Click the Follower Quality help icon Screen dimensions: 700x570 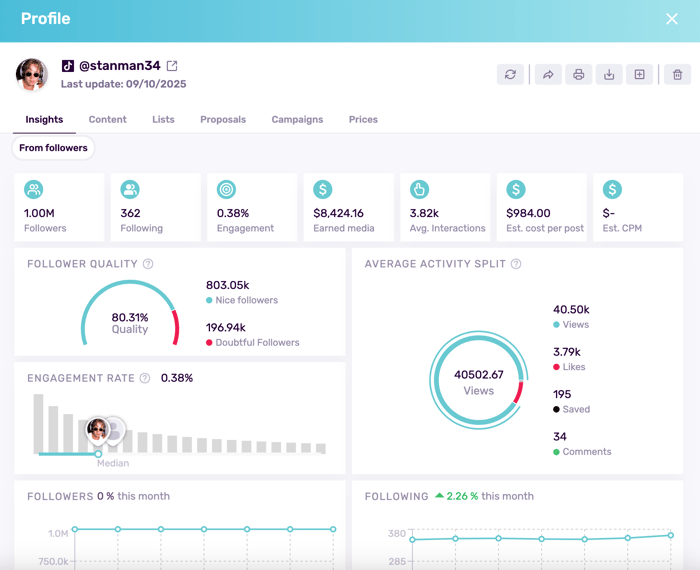coord(148,264)
